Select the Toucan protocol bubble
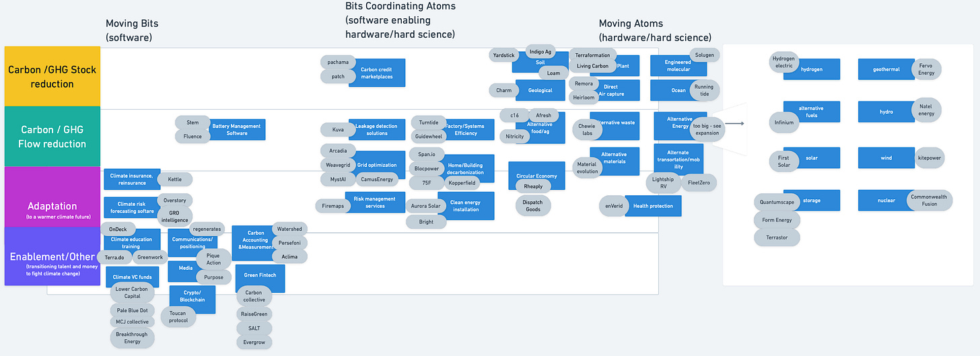The width and height of the screenshot is (980, 356). coord(178,316)
